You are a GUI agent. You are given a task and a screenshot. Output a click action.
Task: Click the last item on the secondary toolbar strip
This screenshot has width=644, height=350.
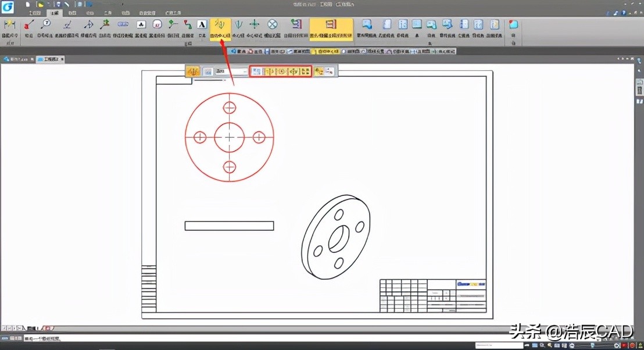[x=445, y=51]
